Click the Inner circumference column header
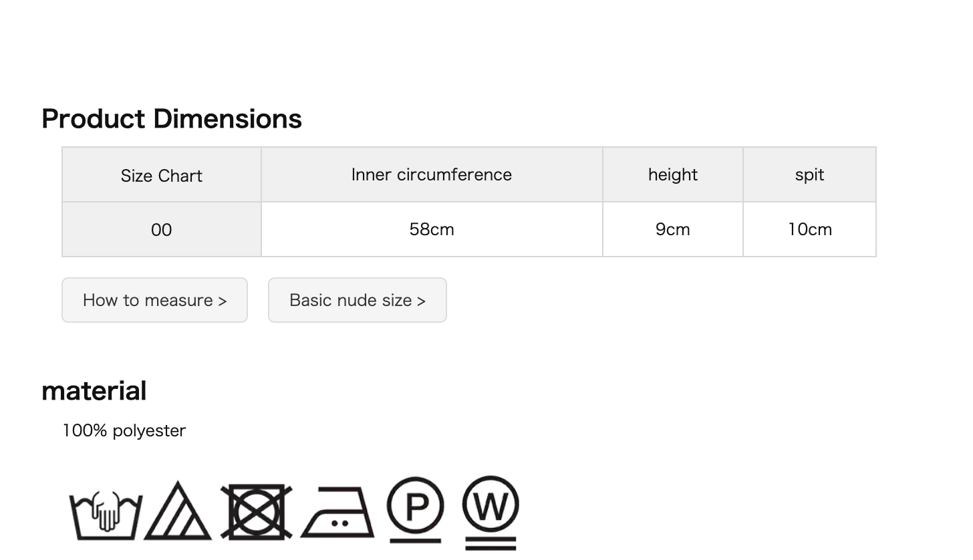This screenshot has width=973, height=560. (x=432, y=175)
